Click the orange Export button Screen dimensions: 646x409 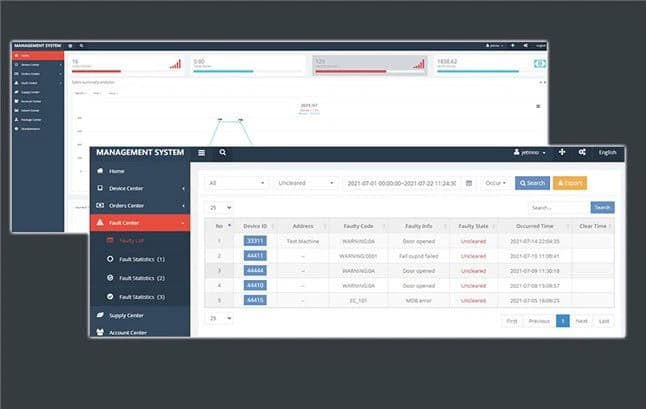pos(569,183)
